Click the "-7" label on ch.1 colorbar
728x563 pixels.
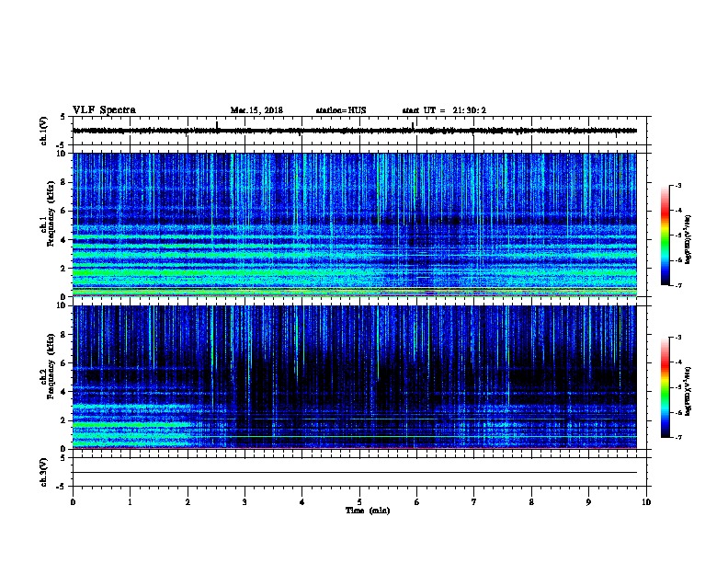pyautogui.click(x=677, y=285)
